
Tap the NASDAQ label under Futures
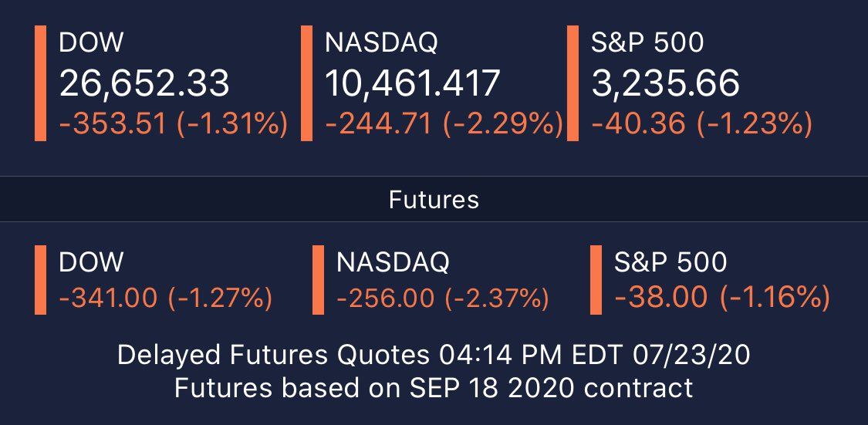(x=393, y=262)
